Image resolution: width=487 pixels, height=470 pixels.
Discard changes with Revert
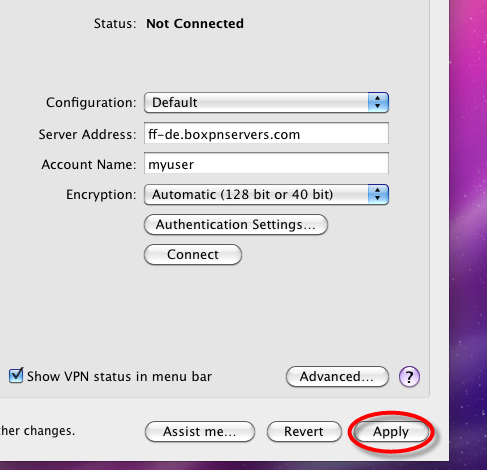click(304, 431)
